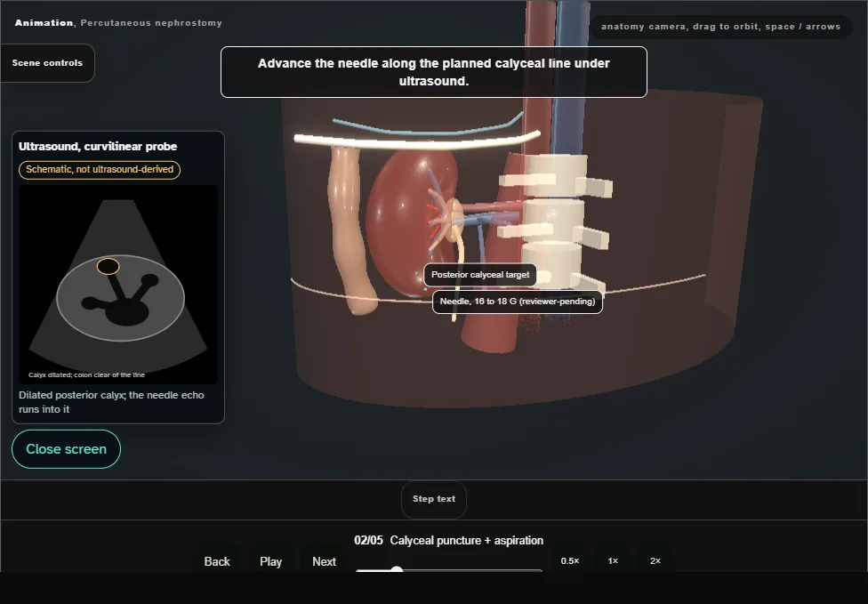Click the schematic ultrasound image
Image resolution: width=868 pixels, height=604 pixels.
(x=118, y=285)
